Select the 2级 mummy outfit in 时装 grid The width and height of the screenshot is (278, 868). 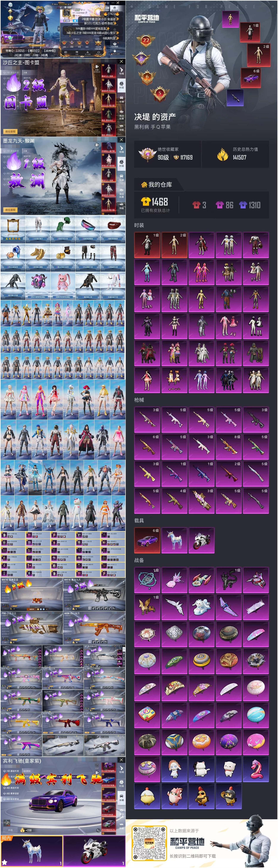174,245
